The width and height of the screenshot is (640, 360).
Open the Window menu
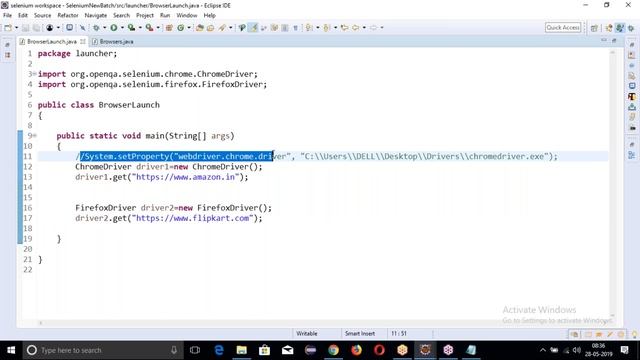(x=187, y=16)
